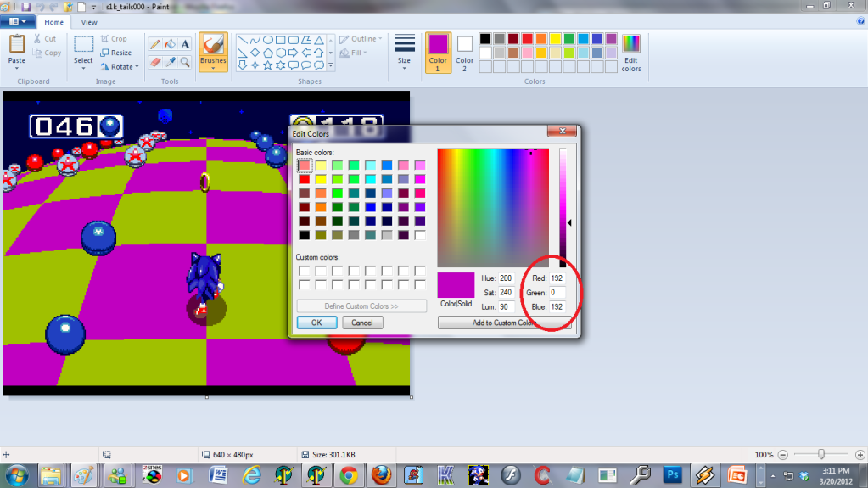This screenshot has width=868, height=488.
Task: Switch to the View ribbon tab
Action: pyautogui.click(x=89, y=22)
